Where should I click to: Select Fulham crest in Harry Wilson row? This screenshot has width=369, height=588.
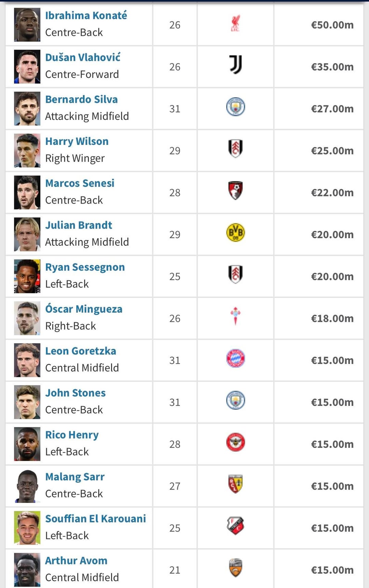(x=235, y=149)
